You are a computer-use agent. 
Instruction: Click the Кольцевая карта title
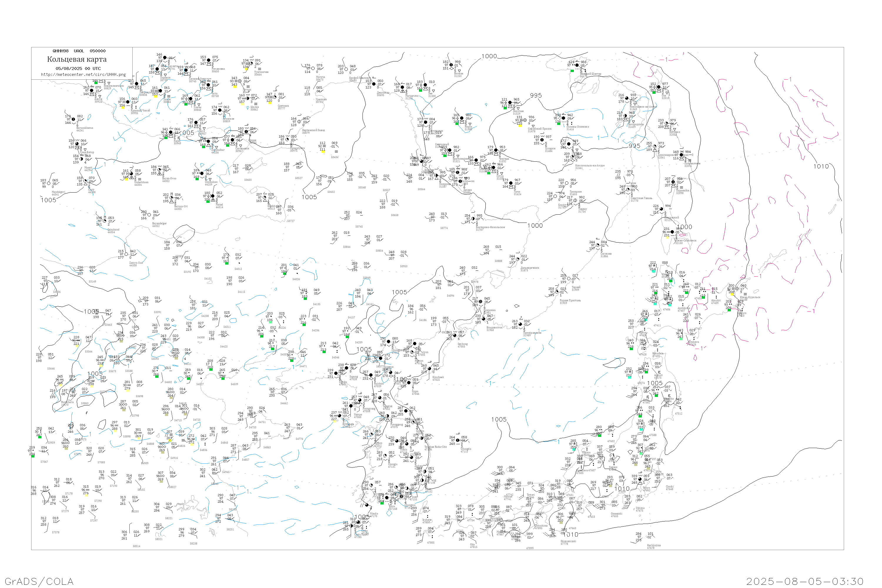click(77, 59)
